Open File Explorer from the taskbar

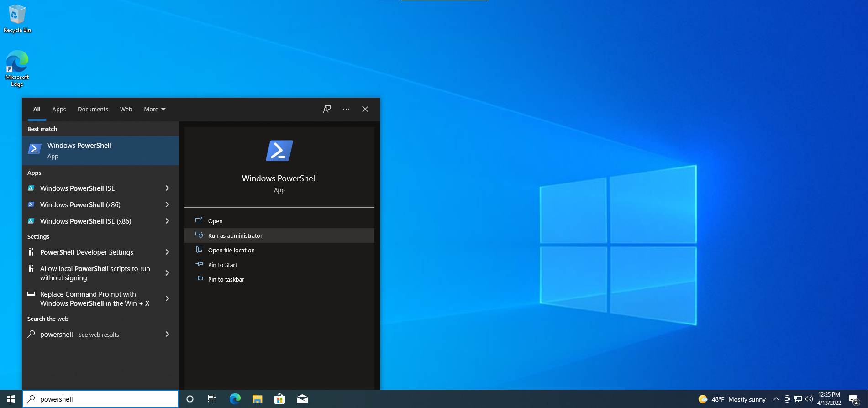point(258,399)
